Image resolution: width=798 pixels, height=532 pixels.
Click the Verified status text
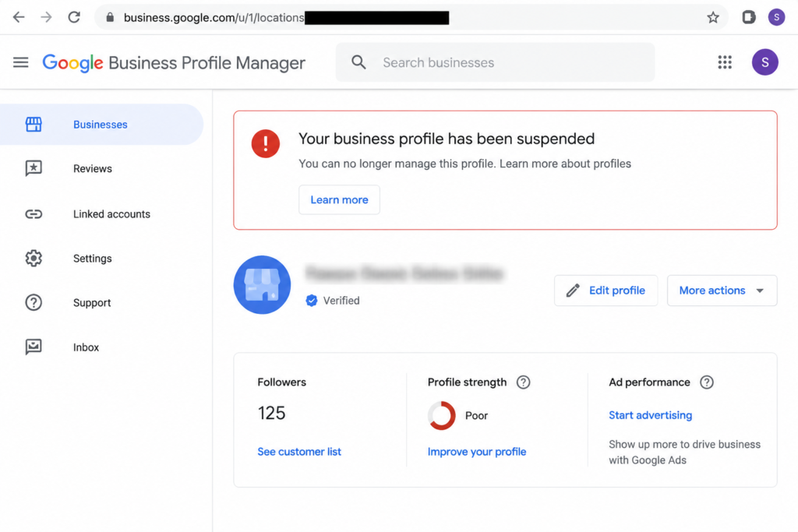341,301
